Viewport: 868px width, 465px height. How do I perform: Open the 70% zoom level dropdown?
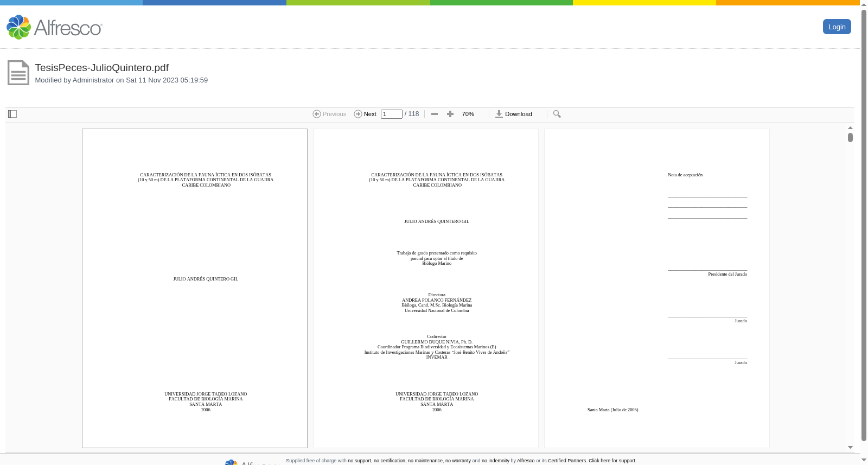coord(468,114)
